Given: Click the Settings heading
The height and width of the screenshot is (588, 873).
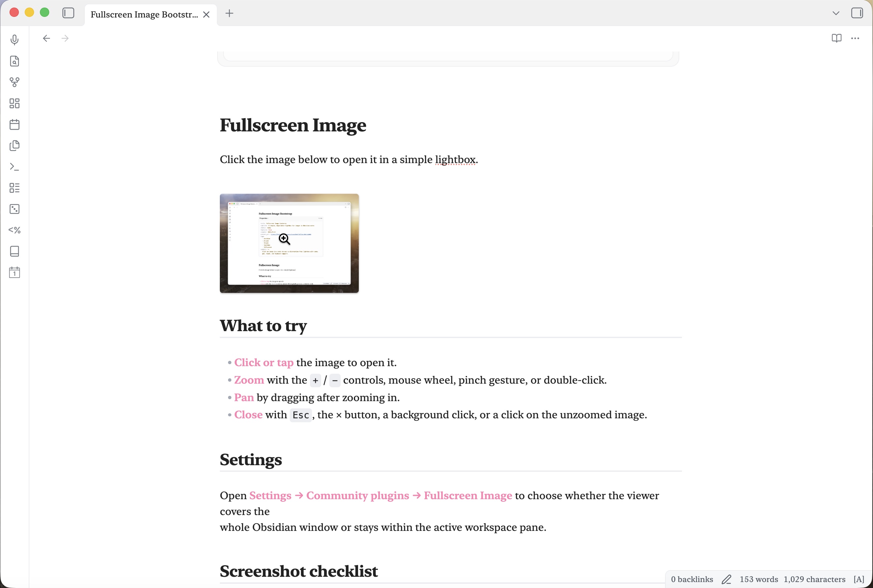Looking at the screenshot, I should [251, 459].
